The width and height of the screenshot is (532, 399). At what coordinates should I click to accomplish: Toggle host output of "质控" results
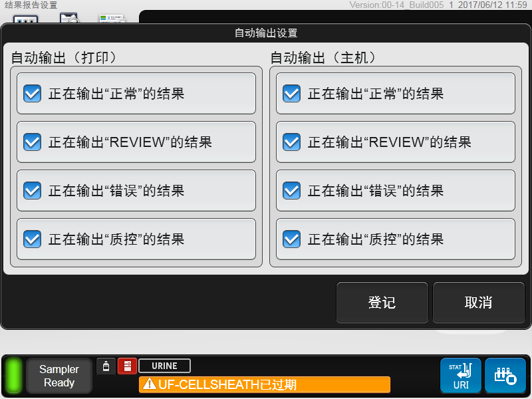click(x=292, y=239)
